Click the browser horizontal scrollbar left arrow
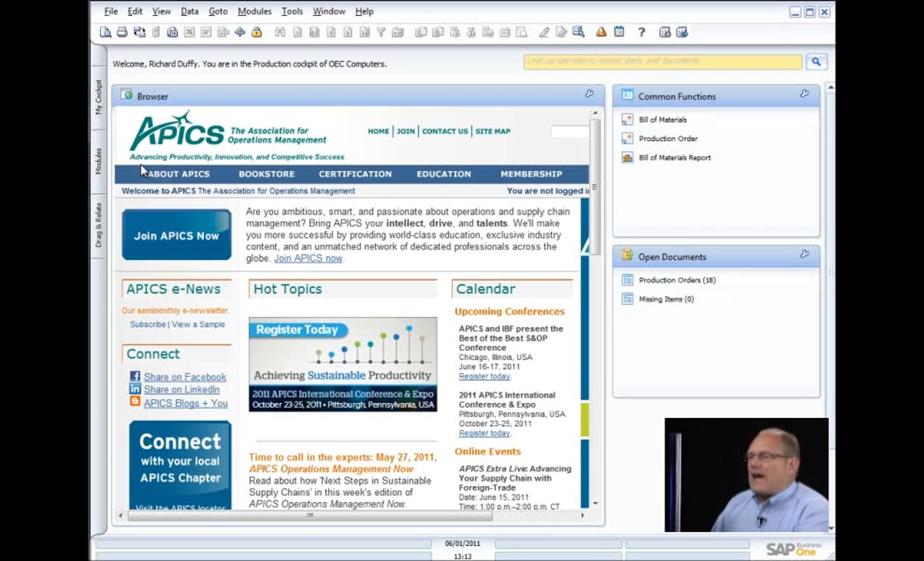The width and height of the screenshot is (924, 561). click(121, 515)
